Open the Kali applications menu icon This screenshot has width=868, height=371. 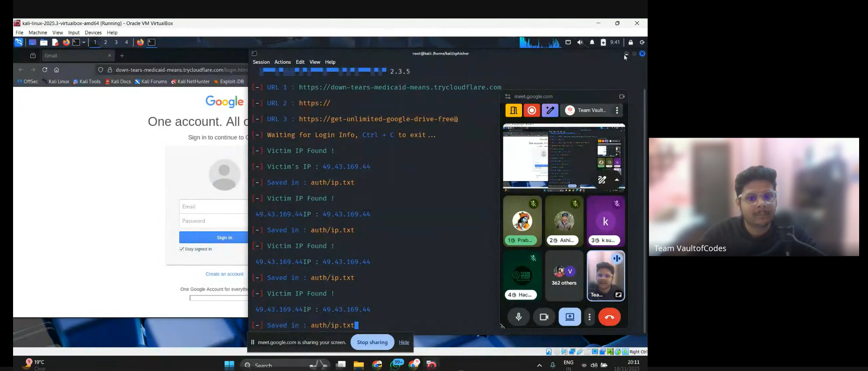click(x=19, y=42)
